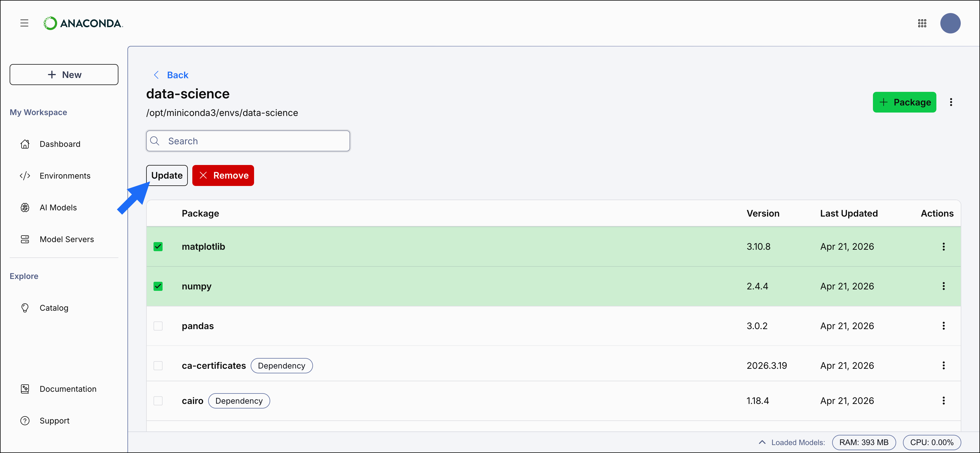
Task: Uncheck the numpy package checkbox
Action: pos(158,286)
